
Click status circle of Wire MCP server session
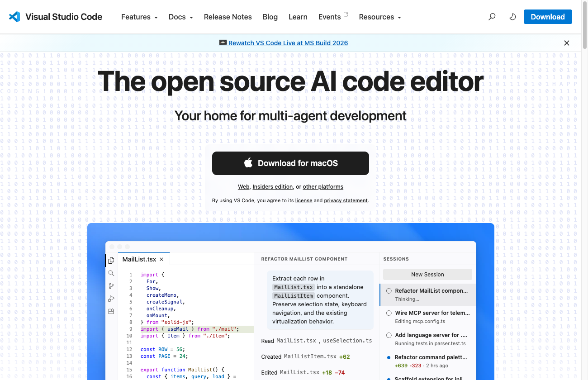[x=389, y=313]
